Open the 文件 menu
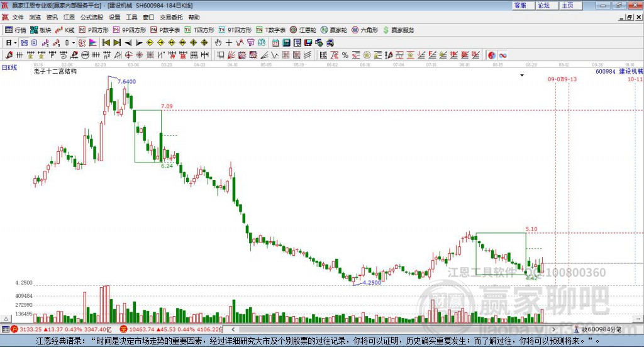Image resolution: width=644 pixels, height=347 pixels. pyautogui.click(x=18, y=17)
